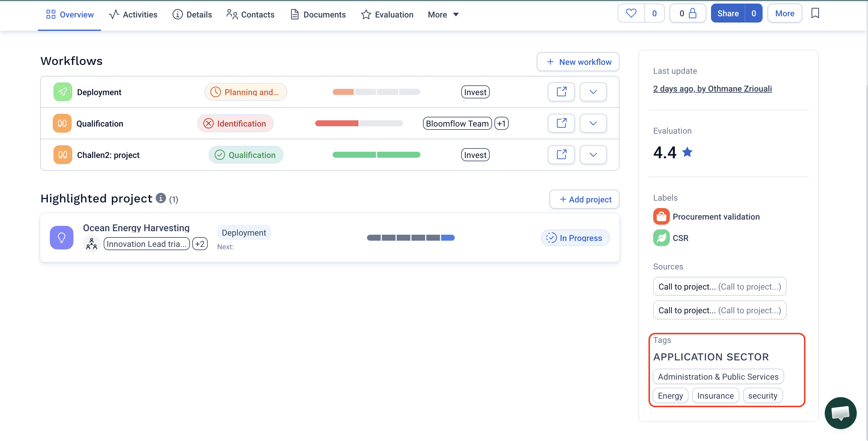Click the More button near the bookmark
This screenshot has height=441, width=868.
(x=784, y=14)
